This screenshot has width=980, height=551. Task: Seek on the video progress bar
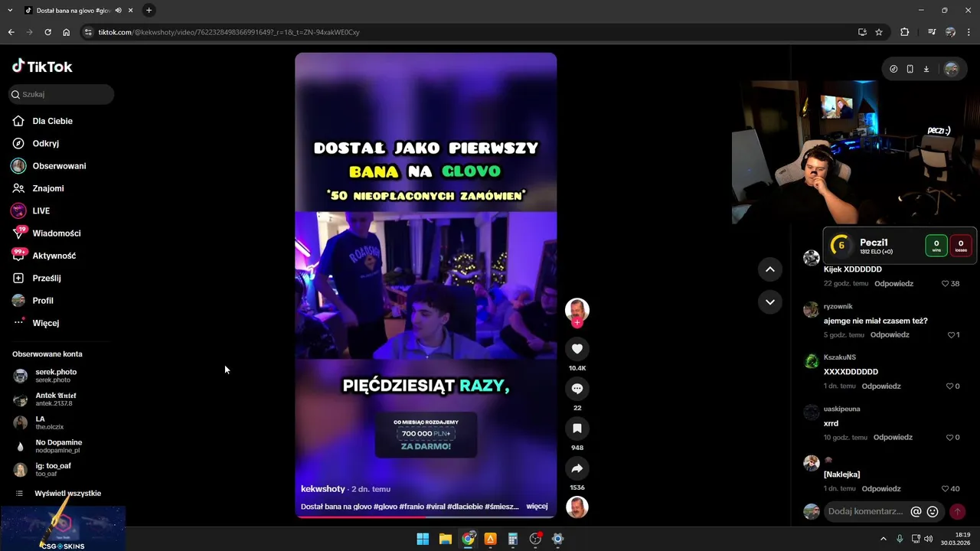(x=426, y=517)
